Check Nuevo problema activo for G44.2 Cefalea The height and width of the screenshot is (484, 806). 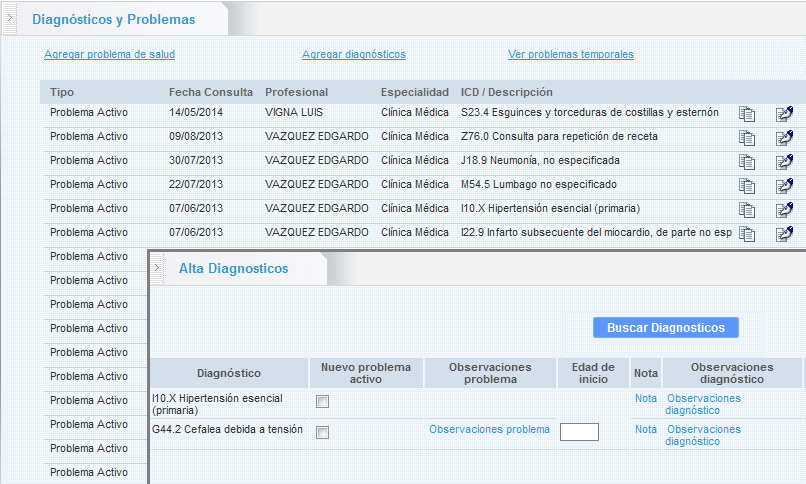(322, 432)
